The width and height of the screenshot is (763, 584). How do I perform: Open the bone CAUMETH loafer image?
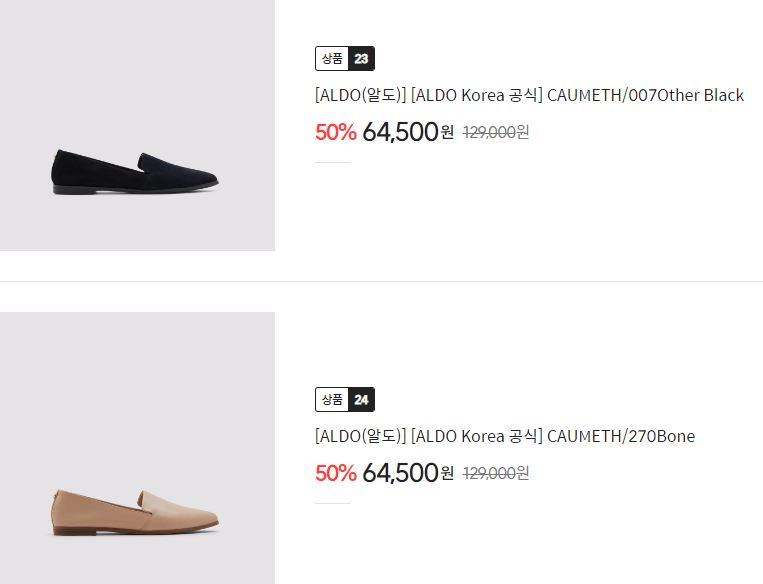click(x=137, y=448)
